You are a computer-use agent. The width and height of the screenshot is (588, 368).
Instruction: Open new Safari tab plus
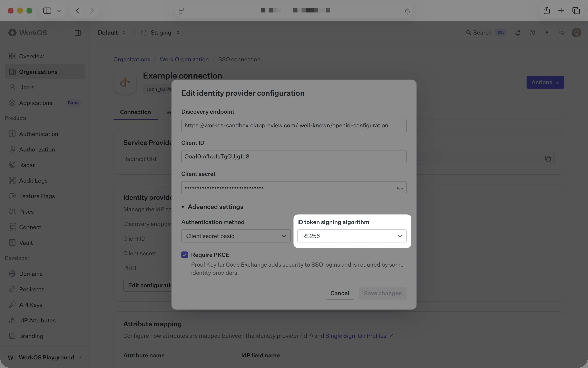[561, 11]
